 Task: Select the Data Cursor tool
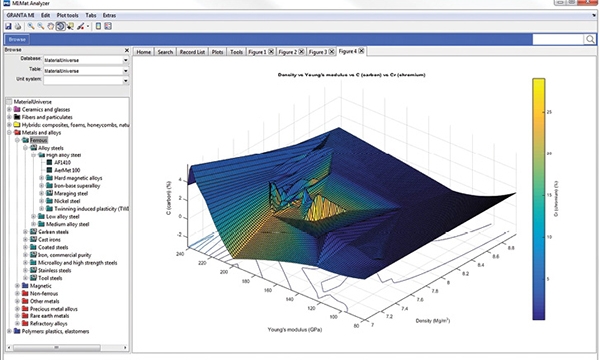coord(70,26)
